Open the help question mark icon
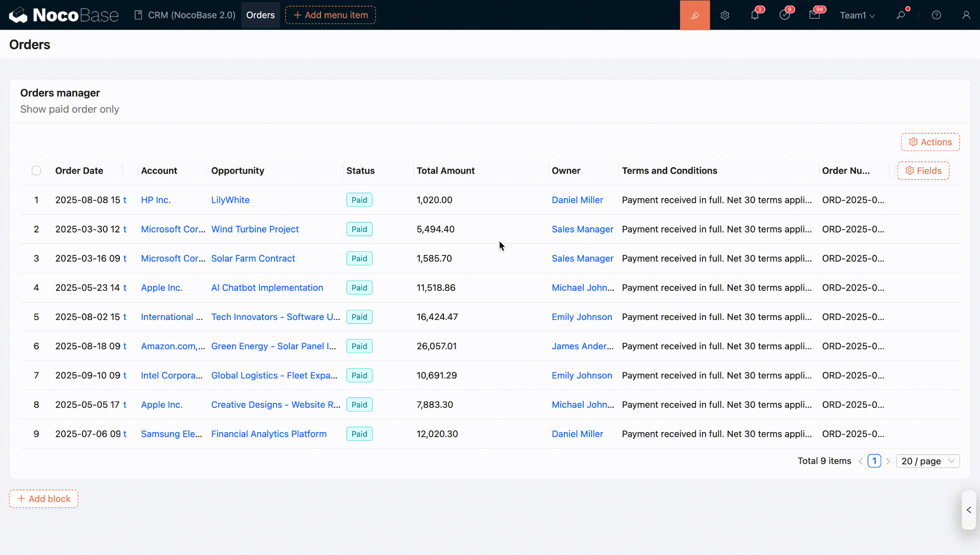The width and height of the screenshot is (980, 555). (x=936, y=15)
